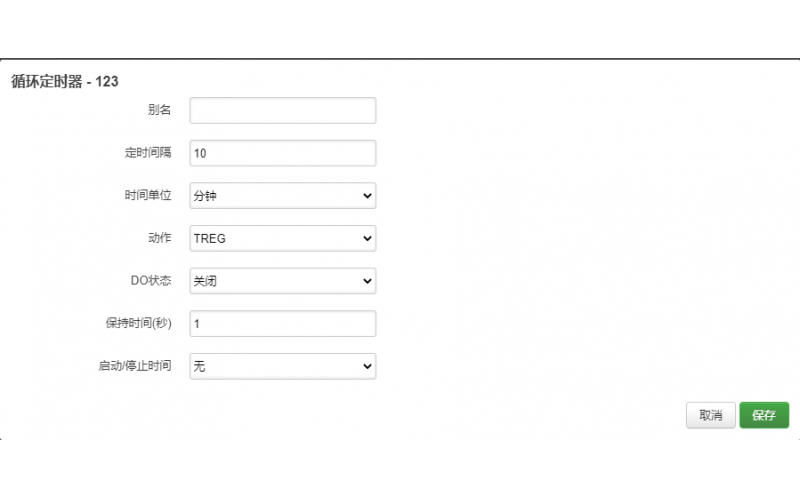Expand the 启动/停止时间 dropdown showing 无
The height and width of the screenshot is (500, 800).
click(282, 367)
